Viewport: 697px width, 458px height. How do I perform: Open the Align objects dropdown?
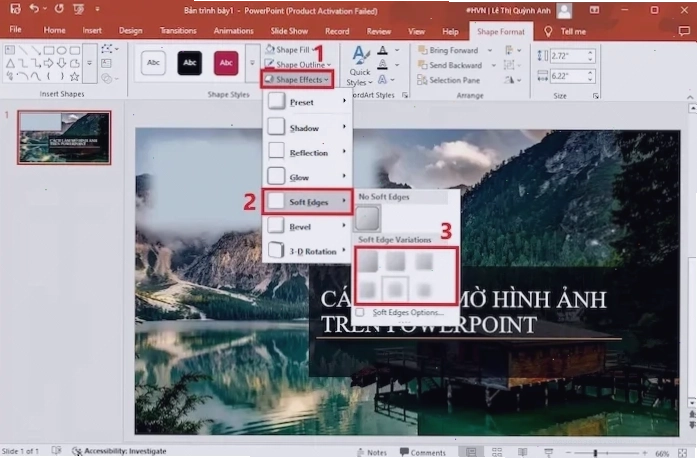pyautogui.click(x=512, y=50)
